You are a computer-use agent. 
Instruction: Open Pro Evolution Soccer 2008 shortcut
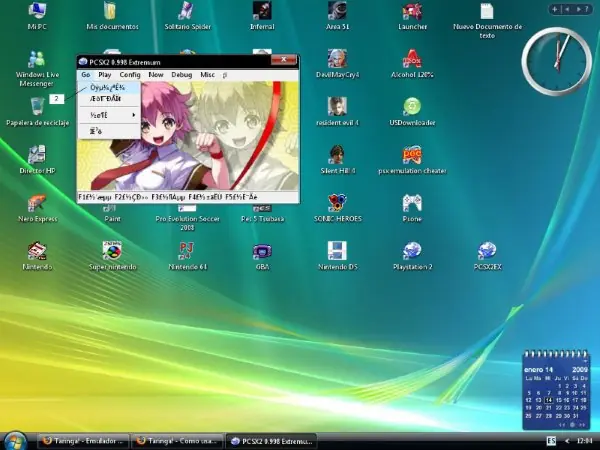[x=187, y=218]
